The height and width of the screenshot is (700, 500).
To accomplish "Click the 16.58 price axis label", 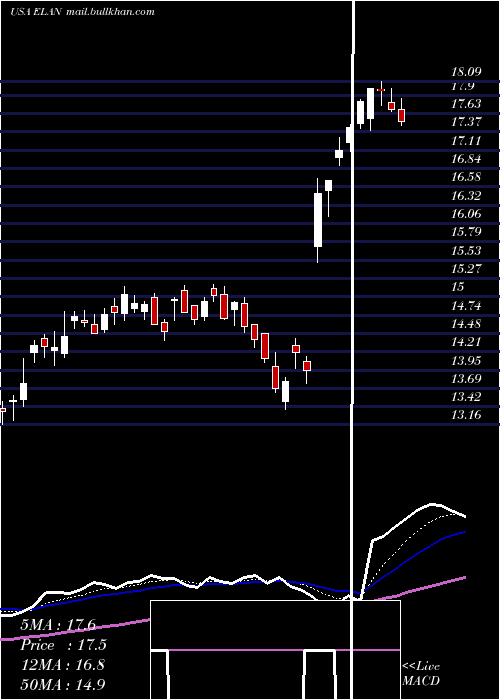I will point(466,177).
